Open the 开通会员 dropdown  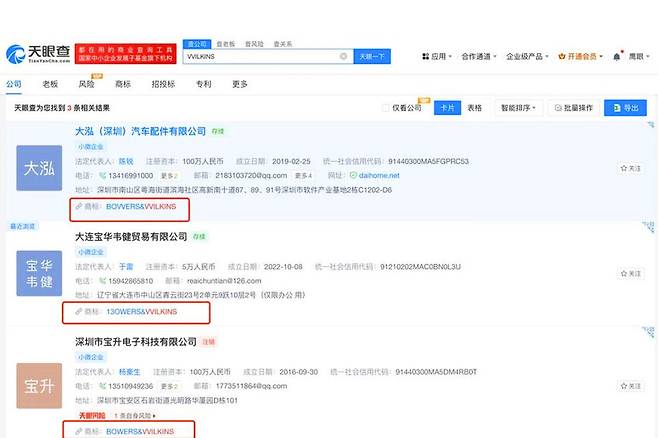581,56
